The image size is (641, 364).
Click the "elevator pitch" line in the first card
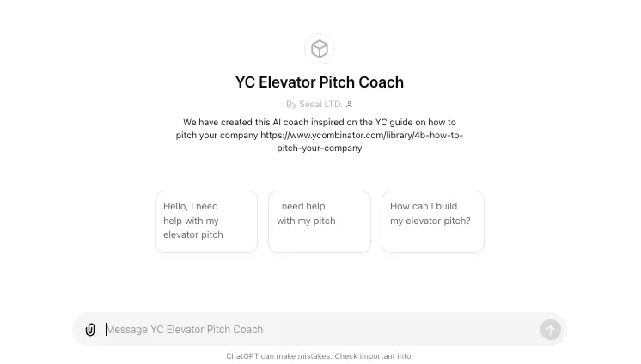tap(193, 234)
